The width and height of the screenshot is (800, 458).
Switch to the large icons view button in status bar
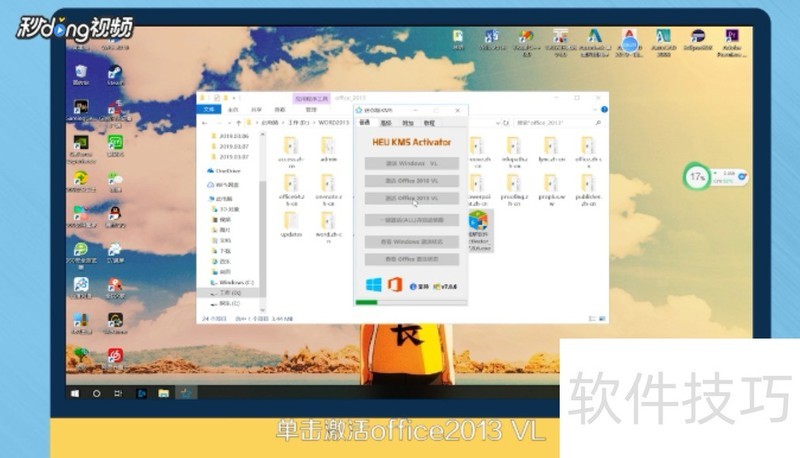[602, 319]
